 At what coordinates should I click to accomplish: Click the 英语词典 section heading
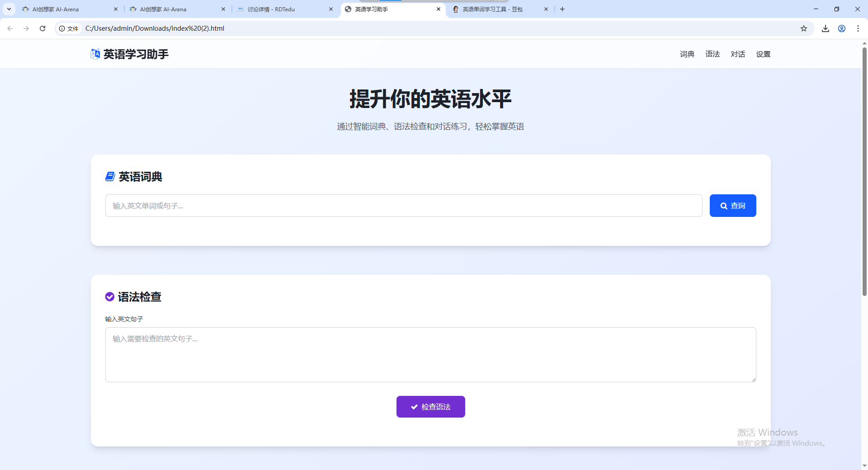coord(141,177)
